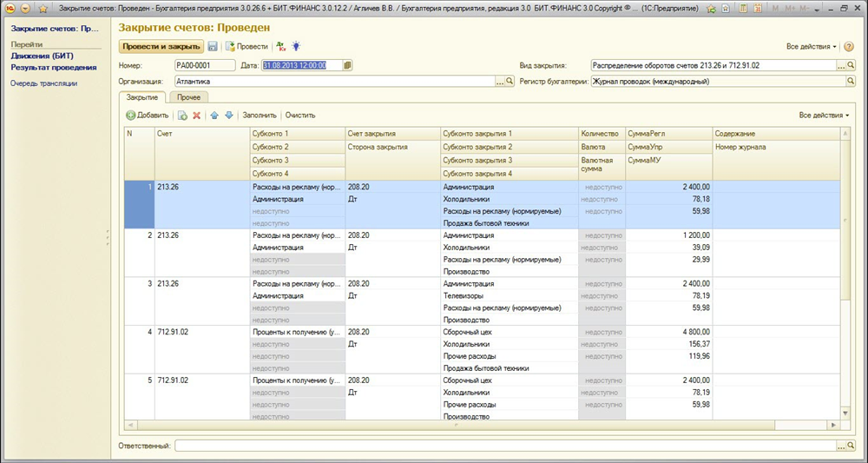Click the save (floppy disk) icon
Image resolution: width=868 pixels, height=463 pixels.
tap(213, 46)
